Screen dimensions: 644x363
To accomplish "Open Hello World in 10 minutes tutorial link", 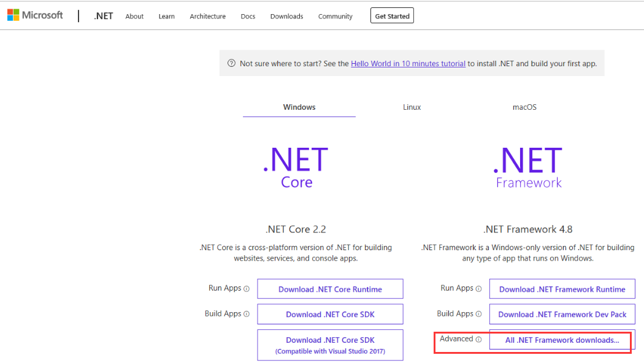I will click(x=408, y=64).
